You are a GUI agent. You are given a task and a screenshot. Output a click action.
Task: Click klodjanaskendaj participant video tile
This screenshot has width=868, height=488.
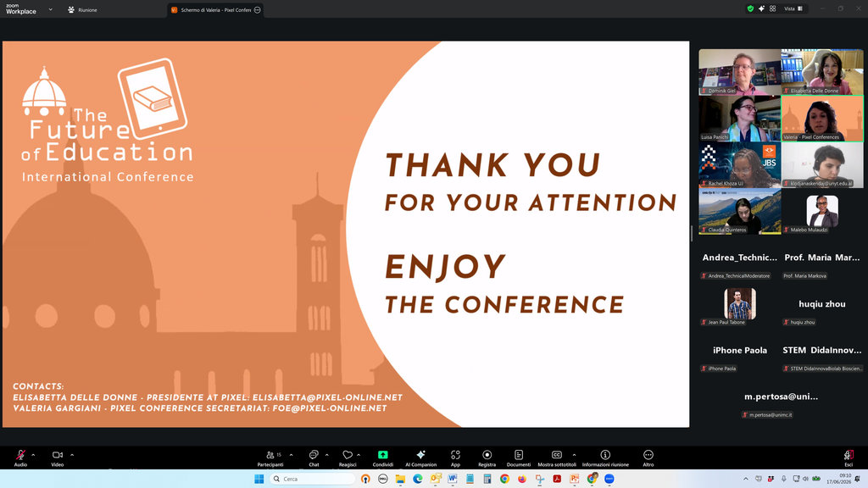coord(822,165)
